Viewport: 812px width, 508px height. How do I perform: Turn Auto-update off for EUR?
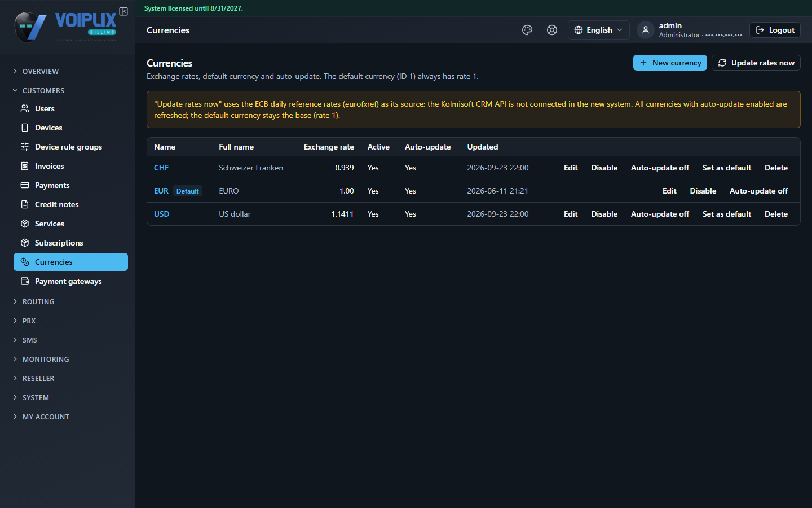click(758, 191)
